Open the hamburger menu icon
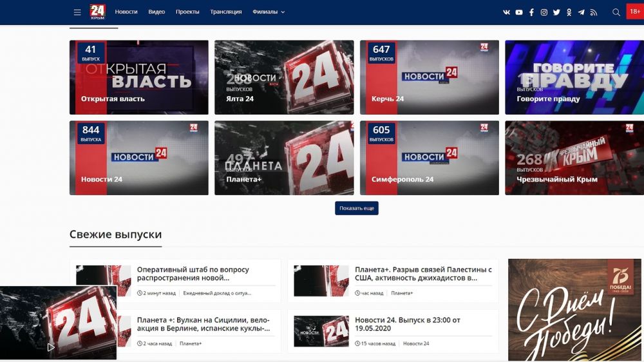This screenshot has height=362, width=644. [x=77, y=12]
